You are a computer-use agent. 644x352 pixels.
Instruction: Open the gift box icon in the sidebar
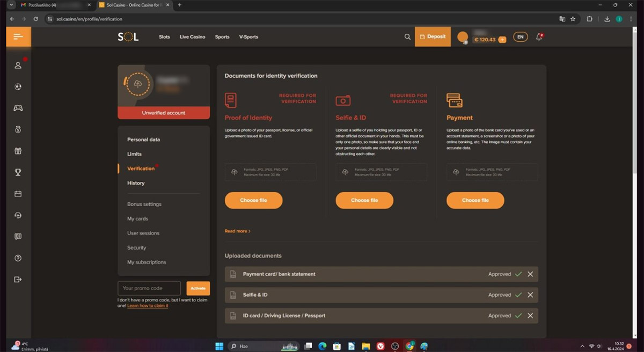pos(18,151)
